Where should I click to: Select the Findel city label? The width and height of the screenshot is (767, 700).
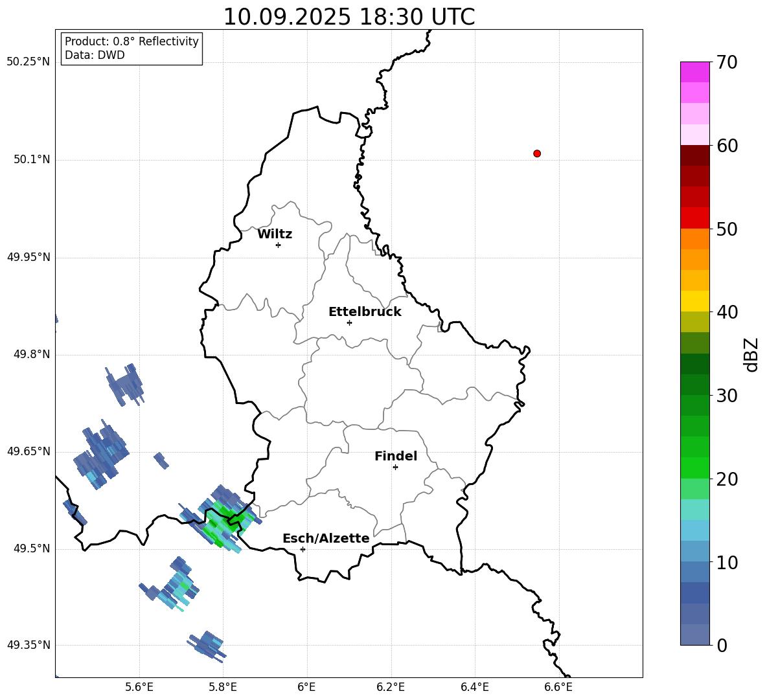click(x=396, y=456)
